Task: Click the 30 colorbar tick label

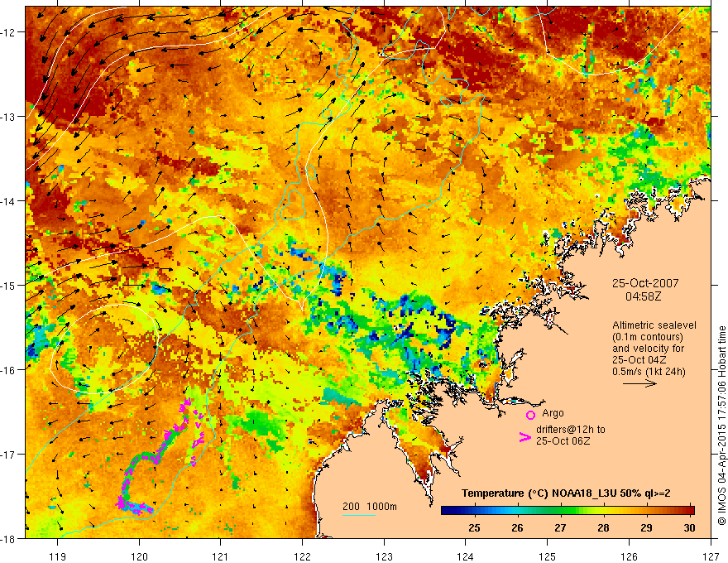Action: point(689,527)
